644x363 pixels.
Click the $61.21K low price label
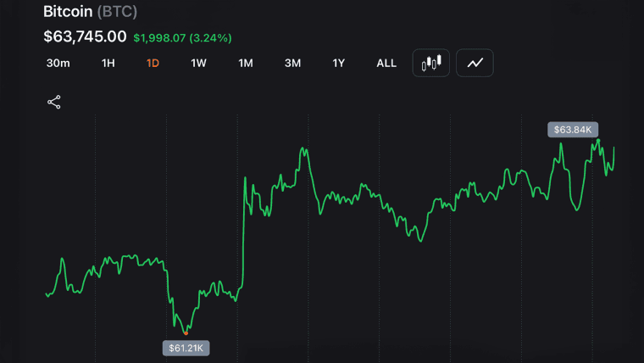point(186,349)
